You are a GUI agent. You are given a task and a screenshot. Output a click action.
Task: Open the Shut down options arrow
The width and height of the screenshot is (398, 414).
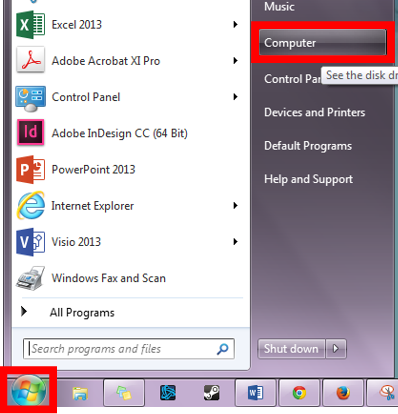(336, 349)
